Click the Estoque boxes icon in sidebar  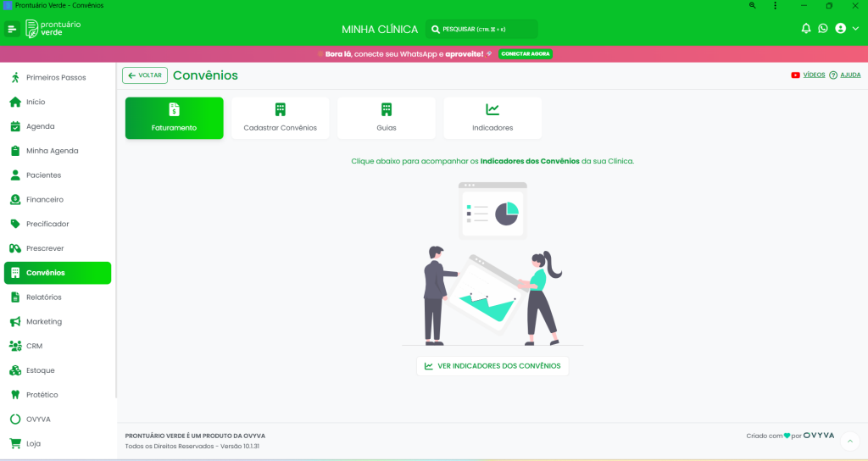[15, 370]
